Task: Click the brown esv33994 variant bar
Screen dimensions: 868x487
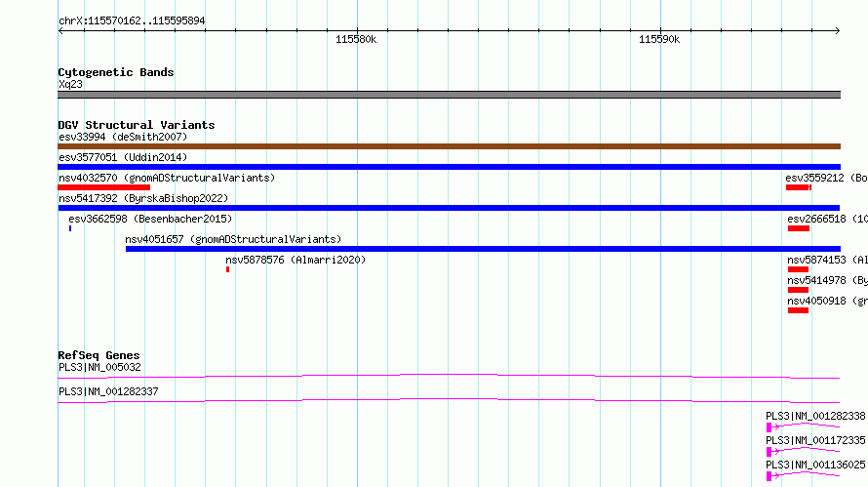Action: pyautogui.click(x=449, y=146)
